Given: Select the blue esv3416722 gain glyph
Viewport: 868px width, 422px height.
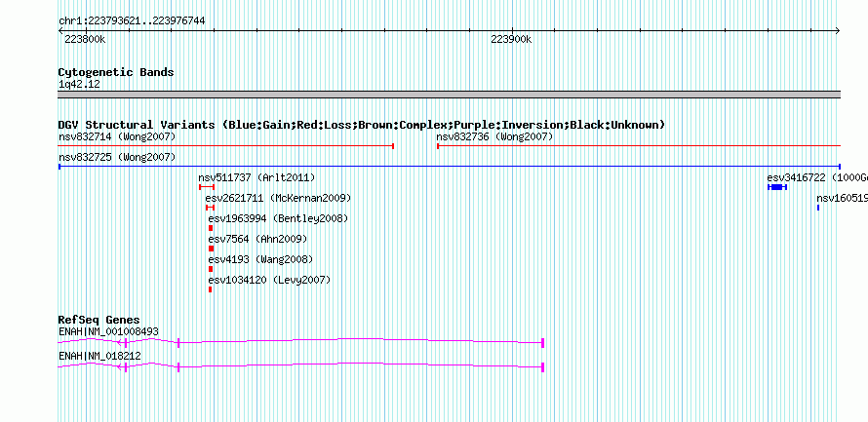Looking at the screenshot, I should pyautogui.click(x=777, y=187).
